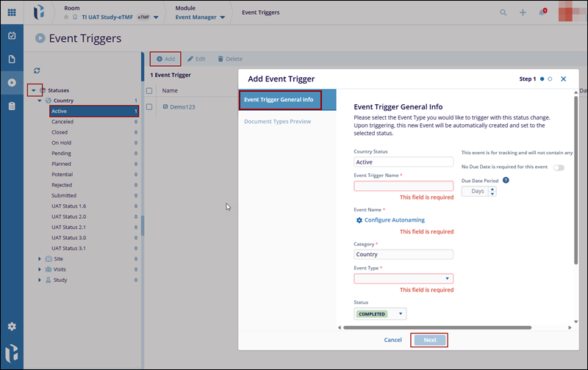Click the search magnifier icon

(503, 12)
